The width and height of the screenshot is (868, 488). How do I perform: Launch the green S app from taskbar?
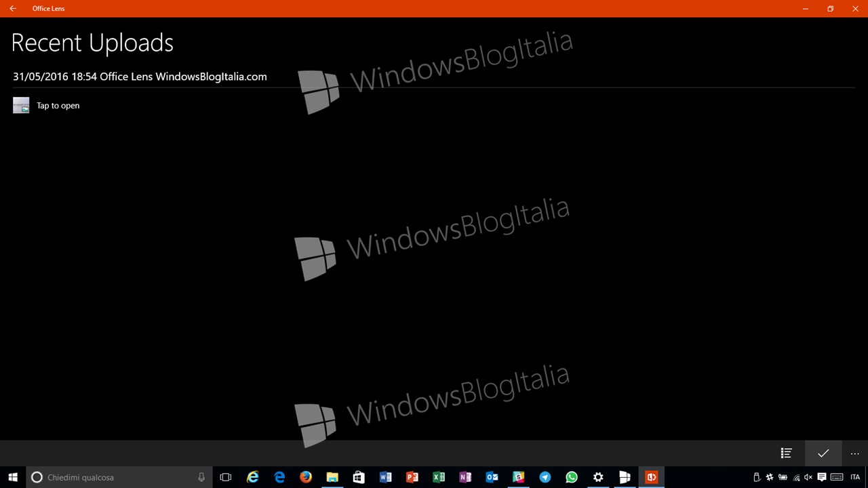tap(518, 477)
